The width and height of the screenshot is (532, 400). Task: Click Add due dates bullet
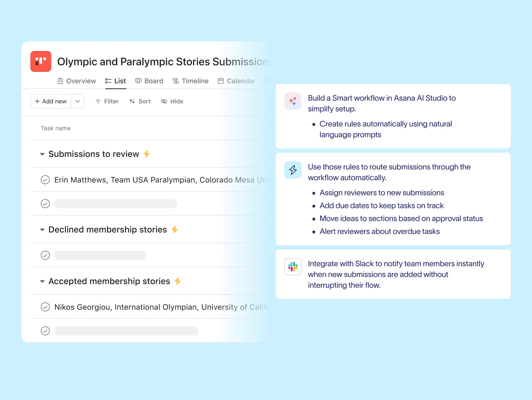(x=381, y=206)
